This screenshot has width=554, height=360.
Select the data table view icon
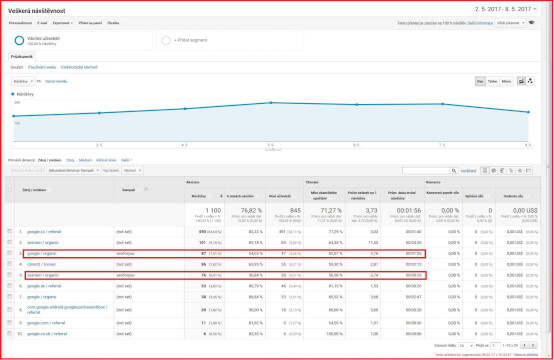(x=485, y=171)
